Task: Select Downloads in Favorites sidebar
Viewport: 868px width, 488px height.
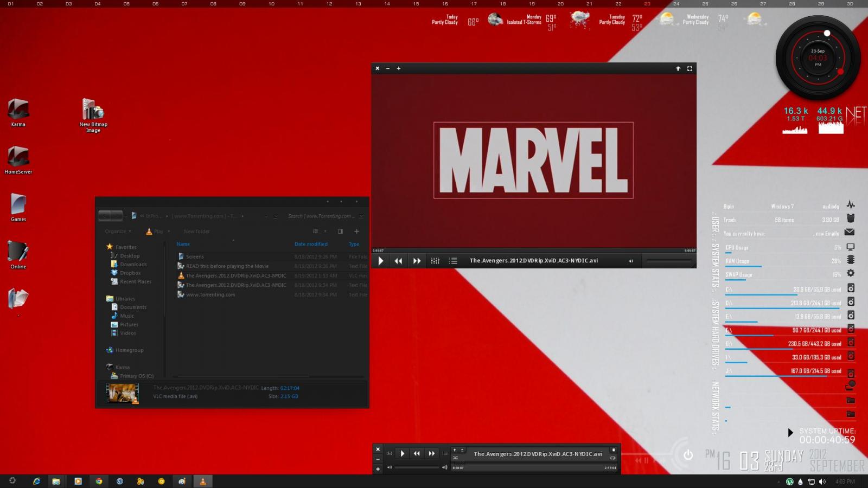Action: (x=133, y=265)
